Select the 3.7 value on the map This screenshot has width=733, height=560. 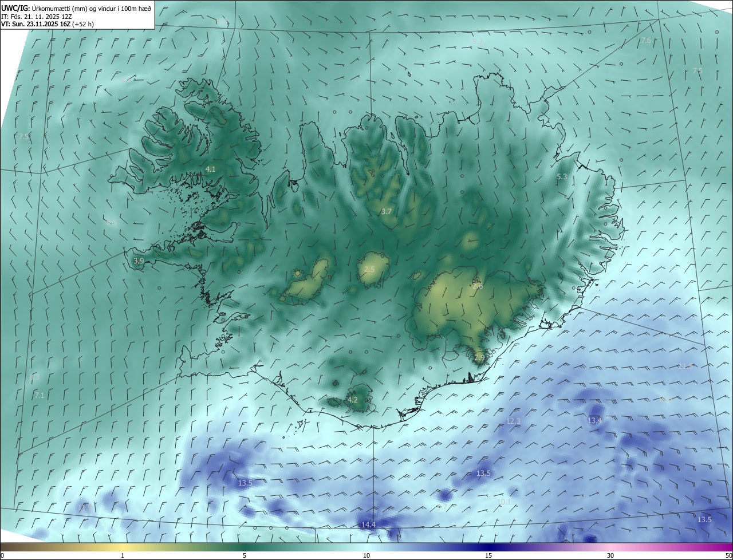point(387,211)
